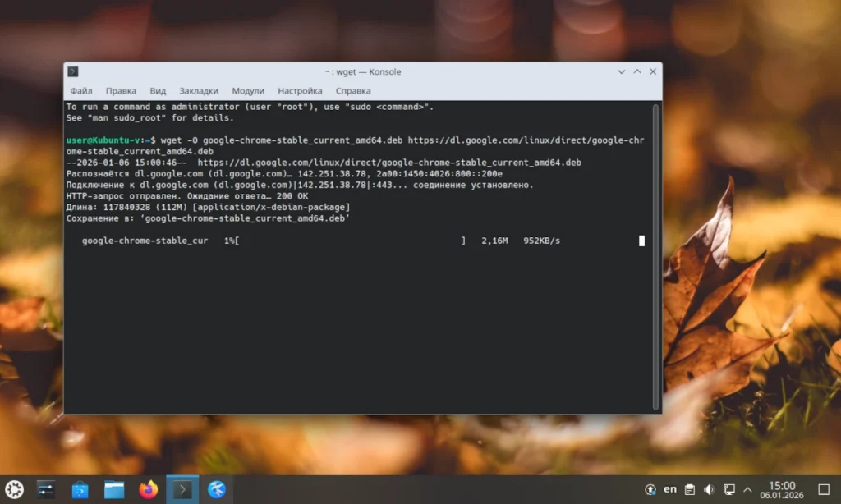The width and height of the screenshot is (841, 504).
Task: Expand hidden system tray icons arrow
Action: 747,489
